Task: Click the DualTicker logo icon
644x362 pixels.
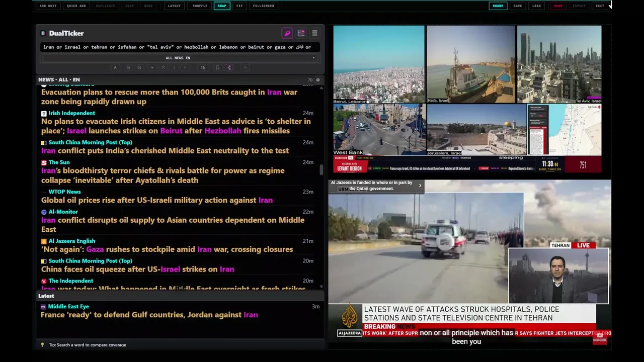Action: 43,33
